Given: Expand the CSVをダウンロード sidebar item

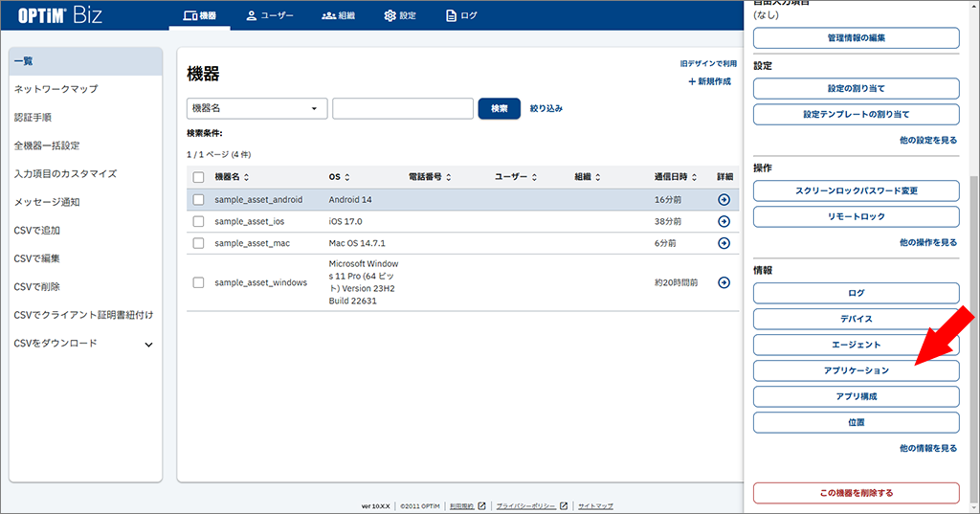Looking at the screenshot, I should [148, 345].
